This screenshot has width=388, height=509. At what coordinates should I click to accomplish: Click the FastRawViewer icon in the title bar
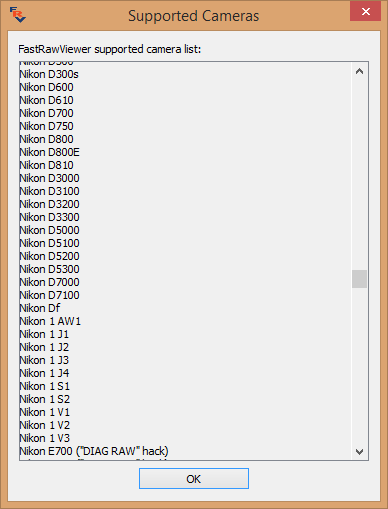(x=18, y=15)
